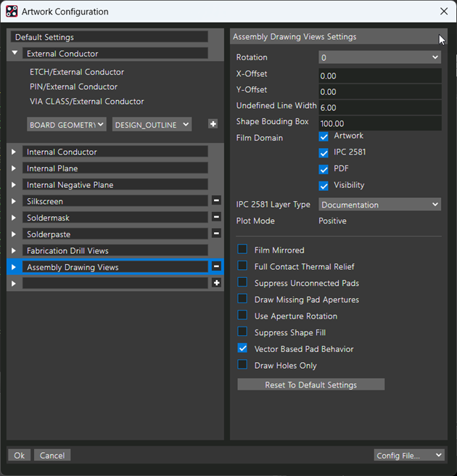Click Reset To Default Settings button
Viewport: 457px width, 476px height.
[x=310, y=385]
